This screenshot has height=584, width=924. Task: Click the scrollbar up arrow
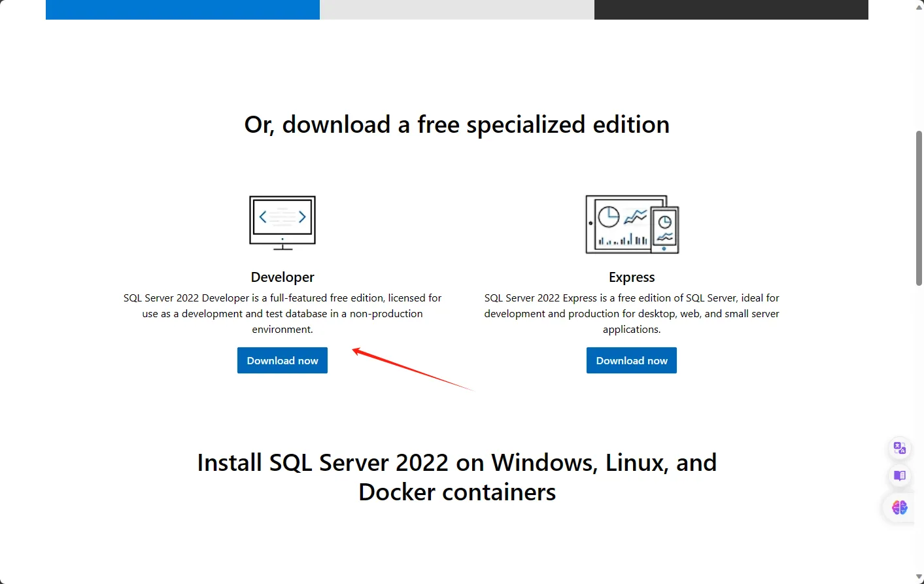(x=919, y=7)
